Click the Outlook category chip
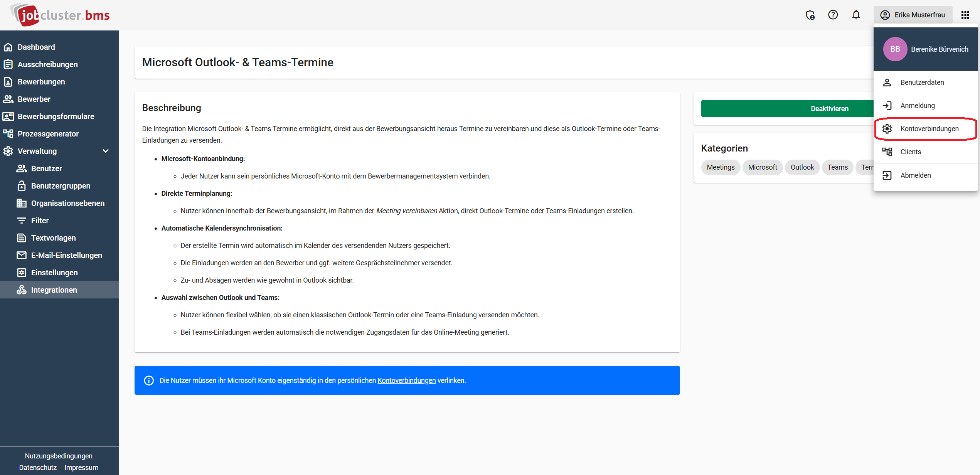 (x=802, y=167)
